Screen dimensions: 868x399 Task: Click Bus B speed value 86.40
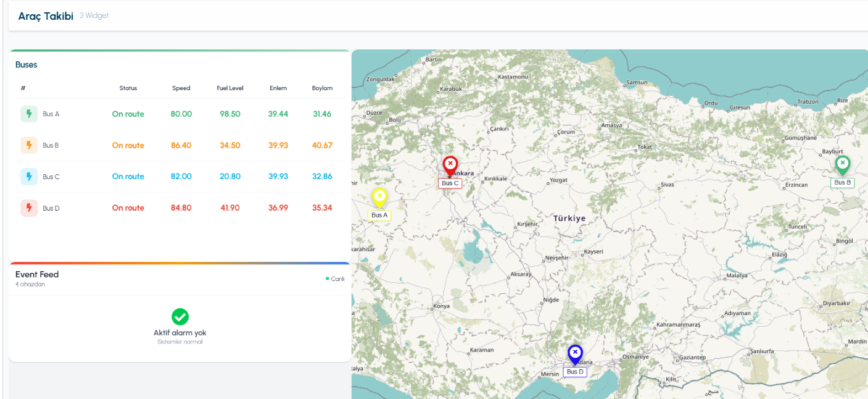tap(181, 146)
